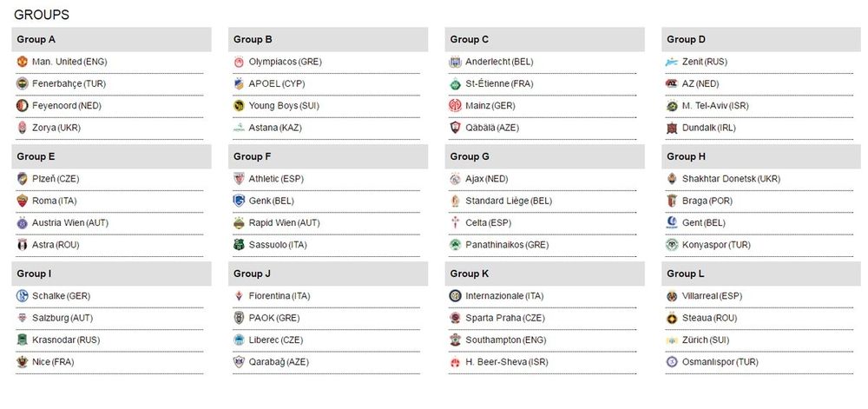
Task: Select the Group G header
Action: tap(545, 156)
